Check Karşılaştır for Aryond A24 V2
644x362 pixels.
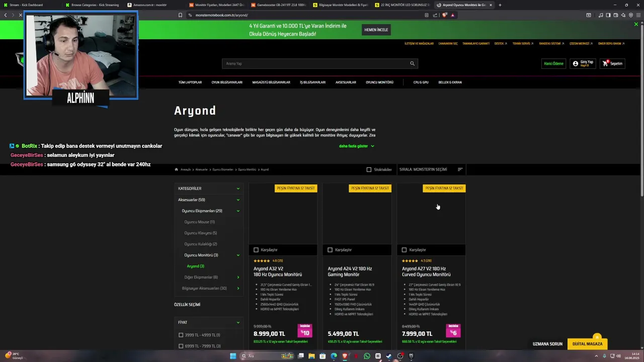click(x=330, y=250)
